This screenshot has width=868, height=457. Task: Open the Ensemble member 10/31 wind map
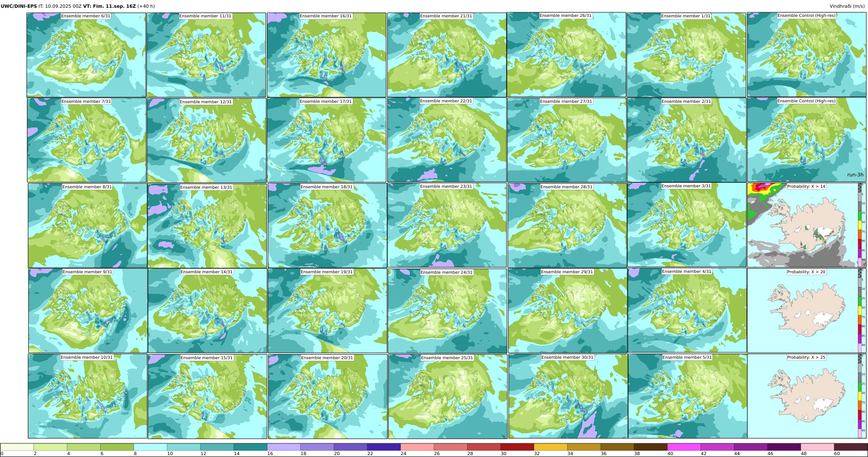(88, 396)
